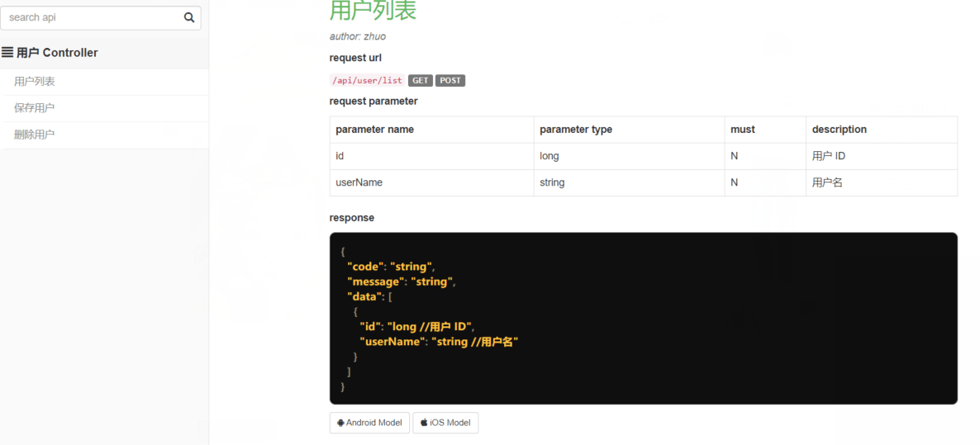Image resolution: width=980 pixels, height=445 pixels.
Task: Select the userName parameter cell
Action: (359, 182)
